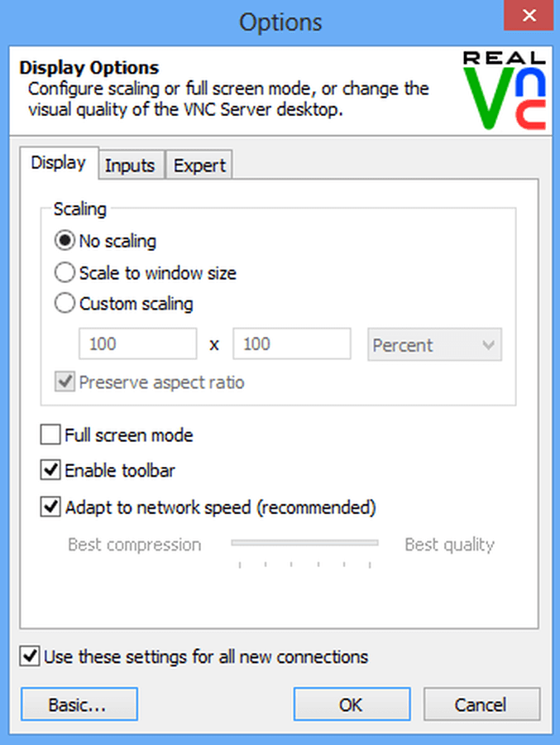Uncheck the Enable toolbar option
Image resolution: width=560 pixels, height=745 pixels.
[50, 470]
